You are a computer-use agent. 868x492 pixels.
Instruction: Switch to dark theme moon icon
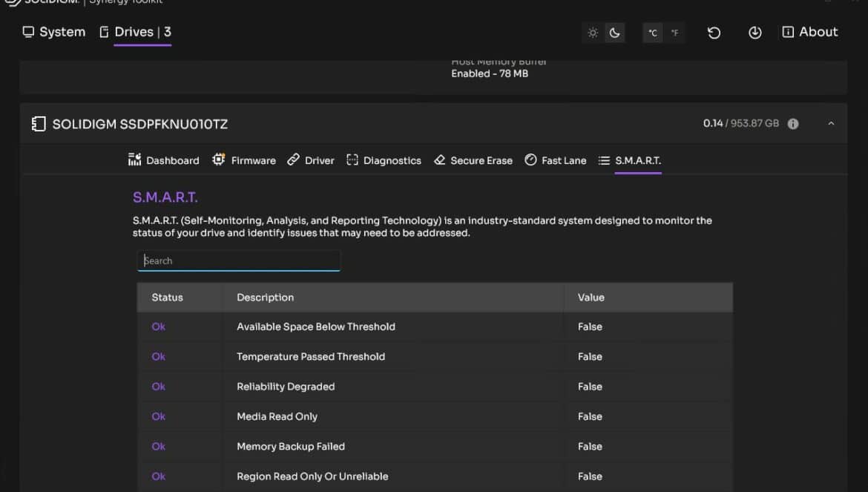[614, 33]
